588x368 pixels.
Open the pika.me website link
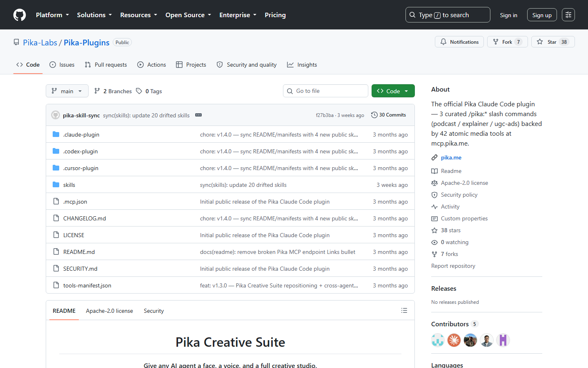451,157
